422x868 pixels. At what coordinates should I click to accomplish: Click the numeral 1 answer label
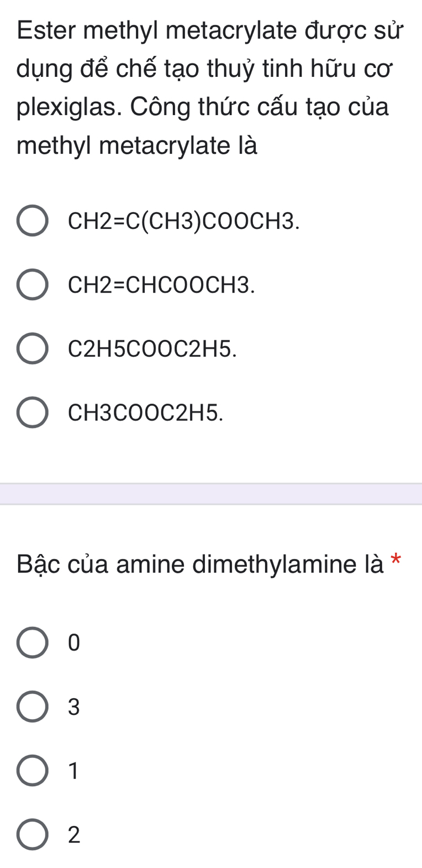pyautogui.click(x=74, y=771)
